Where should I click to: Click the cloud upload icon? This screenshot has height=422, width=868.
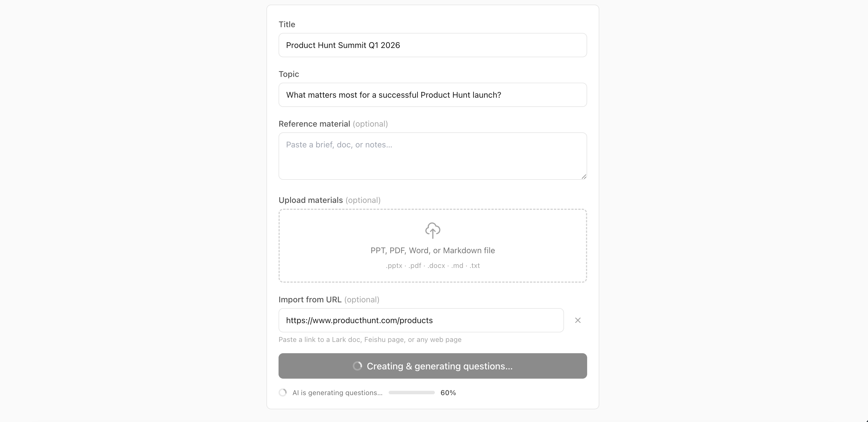pyautogui.click(x=433, y=230)
